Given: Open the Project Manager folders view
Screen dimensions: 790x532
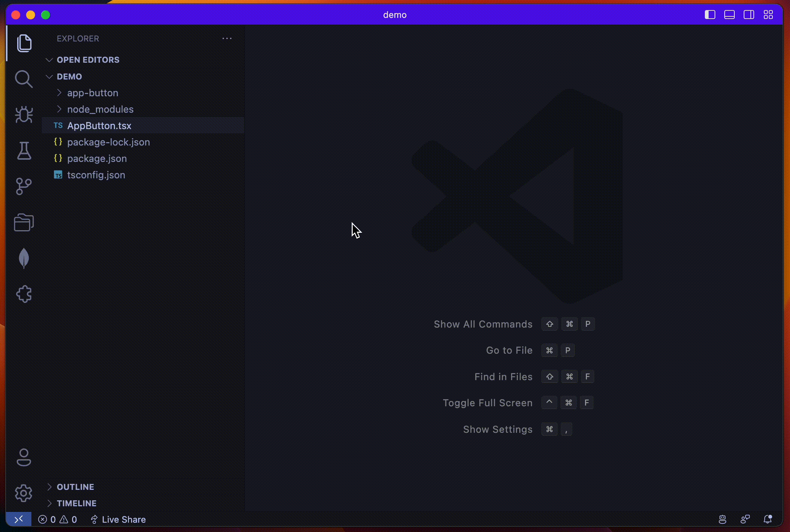Looking at the screenshot, I should coord(24,222).
